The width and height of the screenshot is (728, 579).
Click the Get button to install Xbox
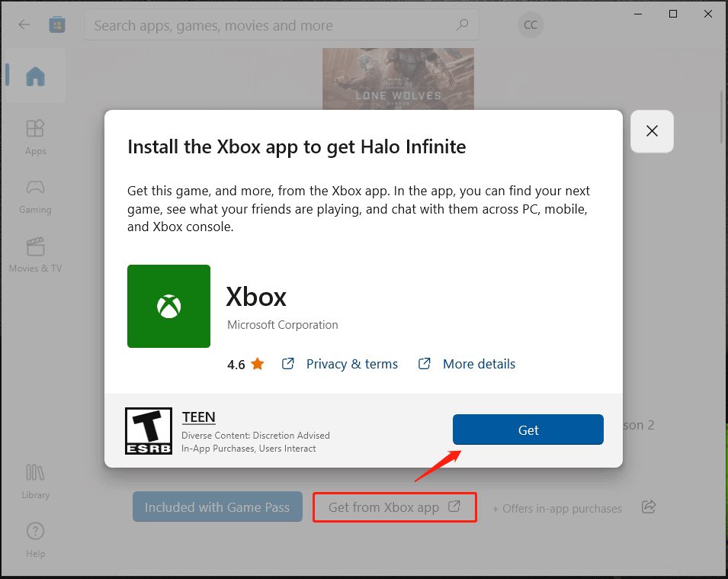click(x=528, y=429)
